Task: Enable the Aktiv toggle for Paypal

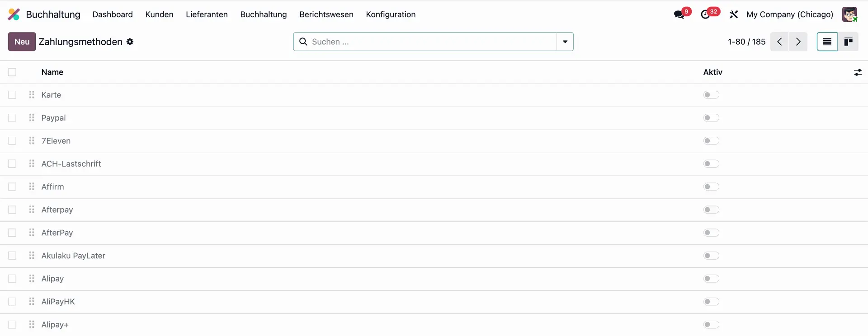Action: point(711,118)
